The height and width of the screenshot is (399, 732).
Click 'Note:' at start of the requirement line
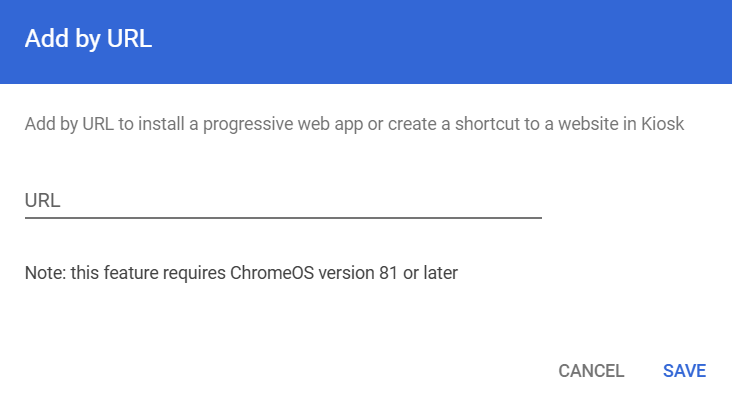(x=45, y=273)
